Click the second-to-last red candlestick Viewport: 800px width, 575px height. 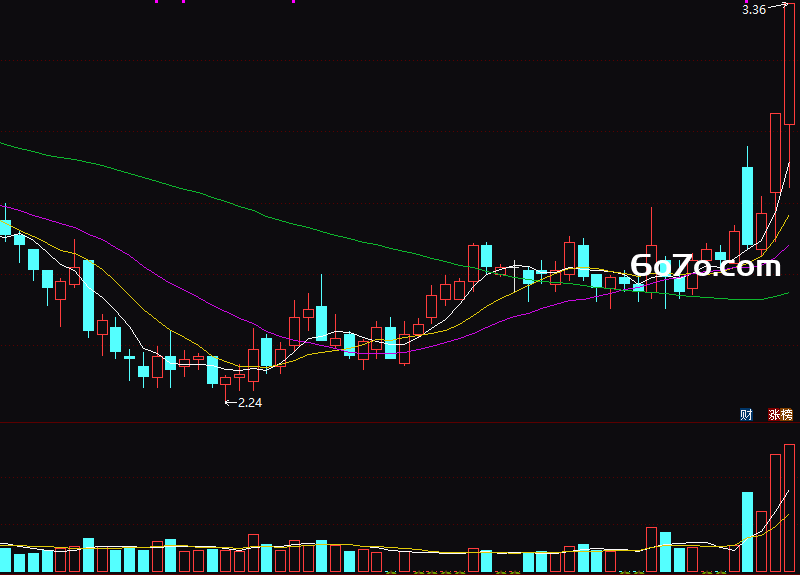click(776, 153)
